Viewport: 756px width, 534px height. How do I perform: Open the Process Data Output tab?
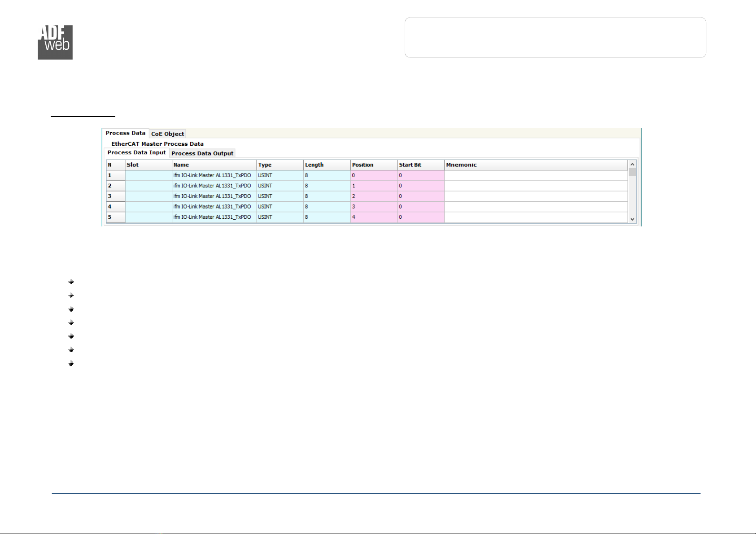point(202,153)
